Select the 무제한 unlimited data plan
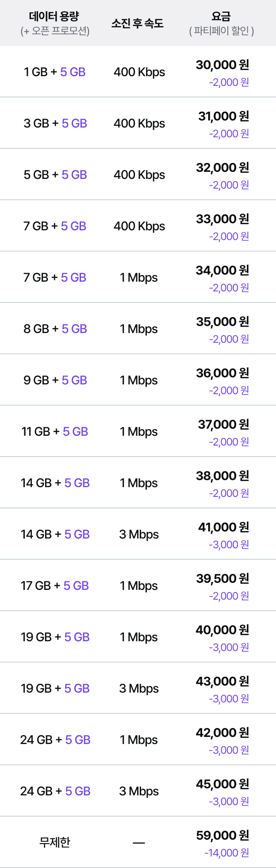This screenshot has height=868, width=276. click(138, 842)
